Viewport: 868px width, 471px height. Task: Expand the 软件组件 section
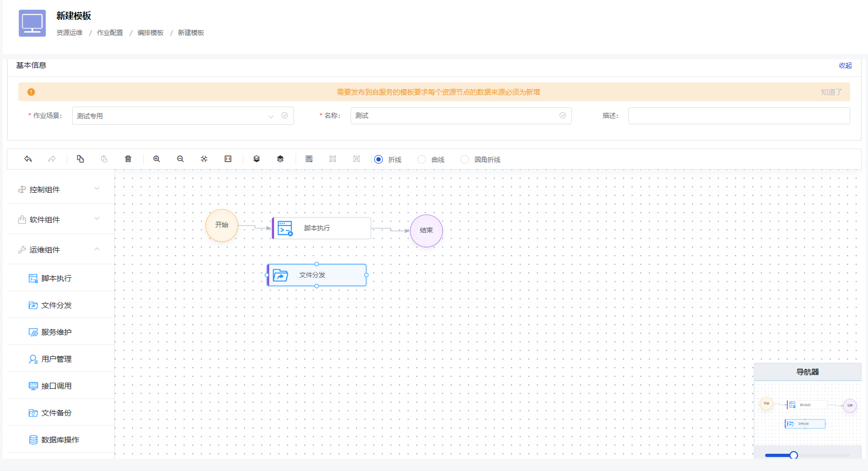pyautogui.click(x=61, y=219)
